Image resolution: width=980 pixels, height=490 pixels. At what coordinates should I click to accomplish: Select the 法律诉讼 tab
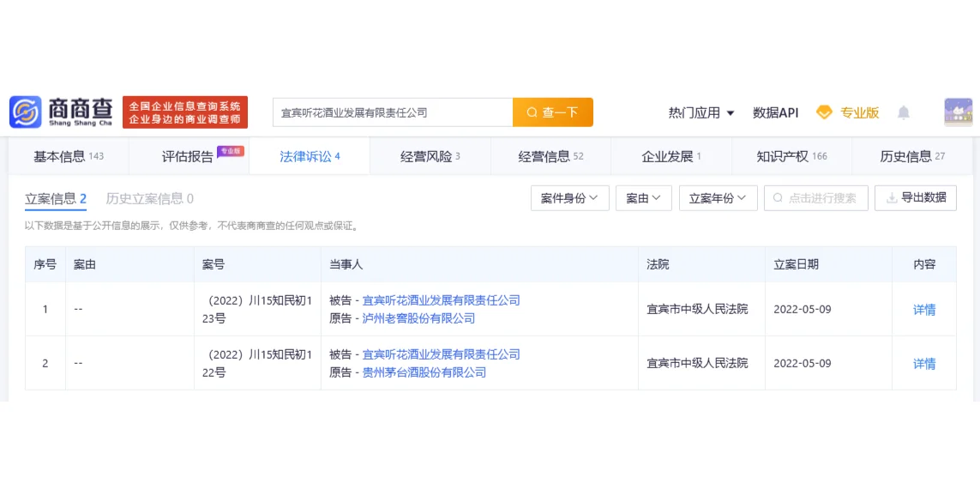[310, 156]
